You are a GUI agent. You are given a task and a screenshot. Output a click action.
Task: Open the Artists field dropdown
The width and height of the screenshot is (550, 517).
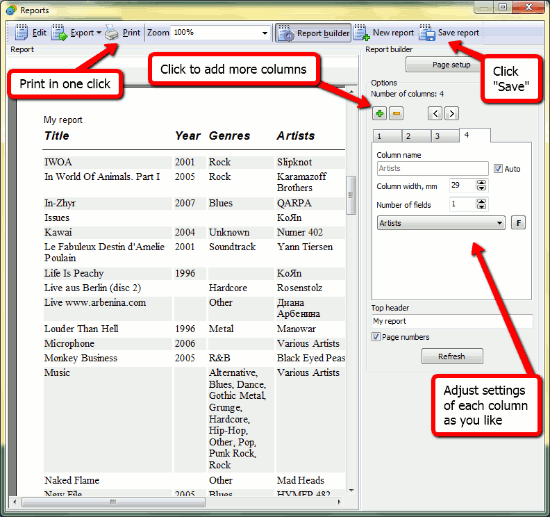[441, 223]
